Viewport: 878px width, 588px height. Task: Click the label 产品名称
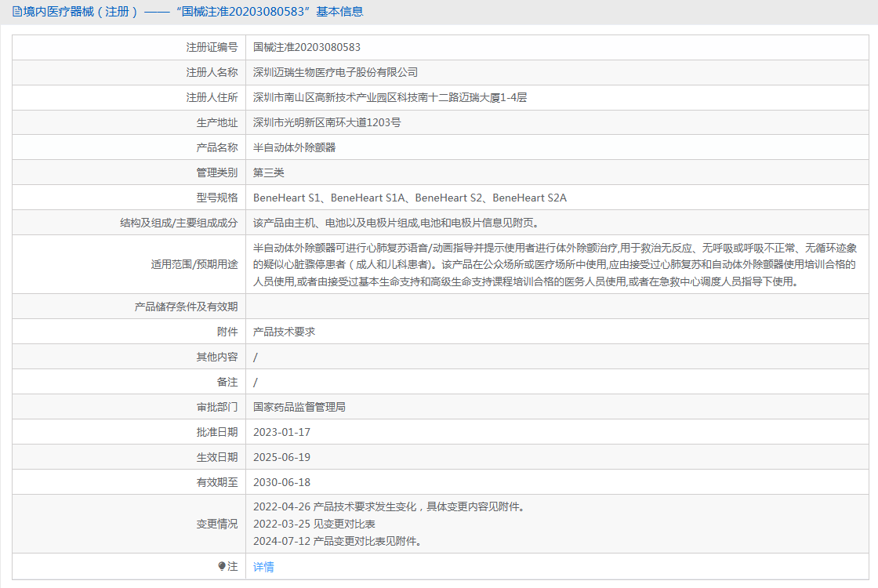pyautogui.click(x=217, y=147)
